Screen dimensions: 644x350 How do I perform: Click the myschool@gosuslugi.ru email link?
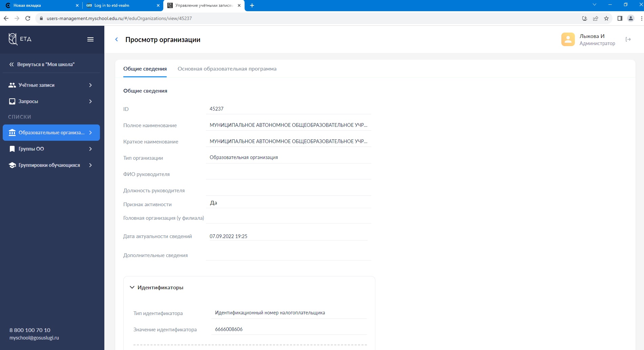pos(34,338)
